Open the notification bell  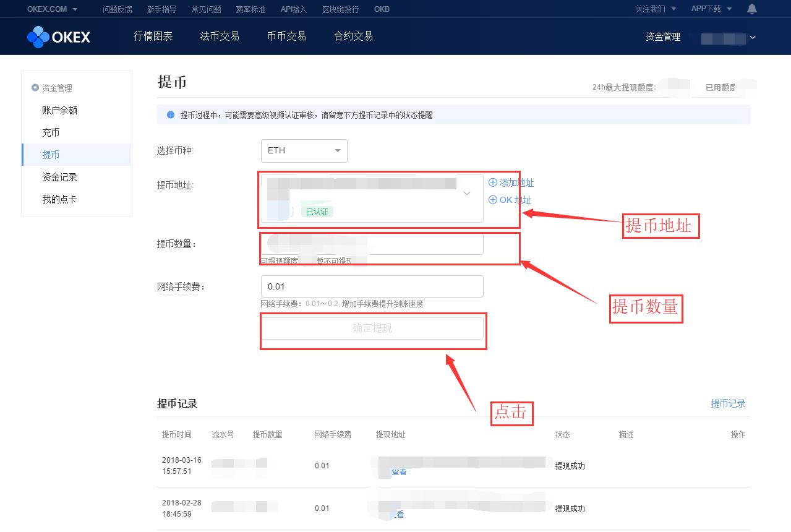(x=751, y=9)
